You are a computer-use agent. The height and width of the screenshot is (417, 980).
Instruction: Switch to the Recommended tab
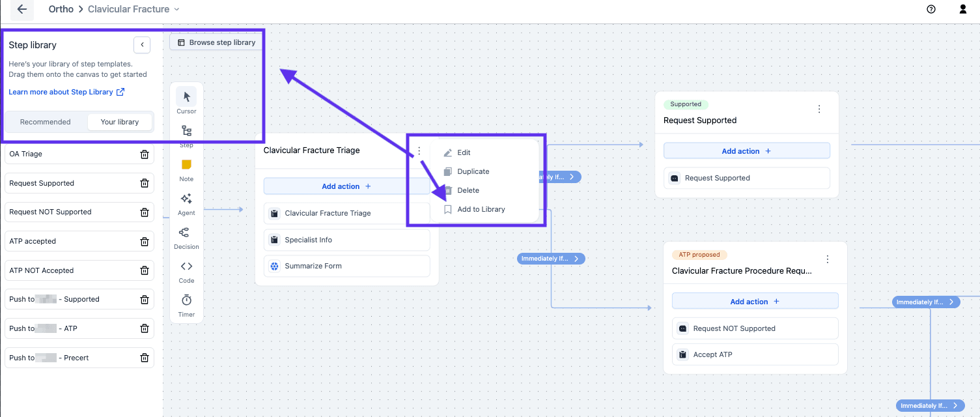tap(46, 122)
